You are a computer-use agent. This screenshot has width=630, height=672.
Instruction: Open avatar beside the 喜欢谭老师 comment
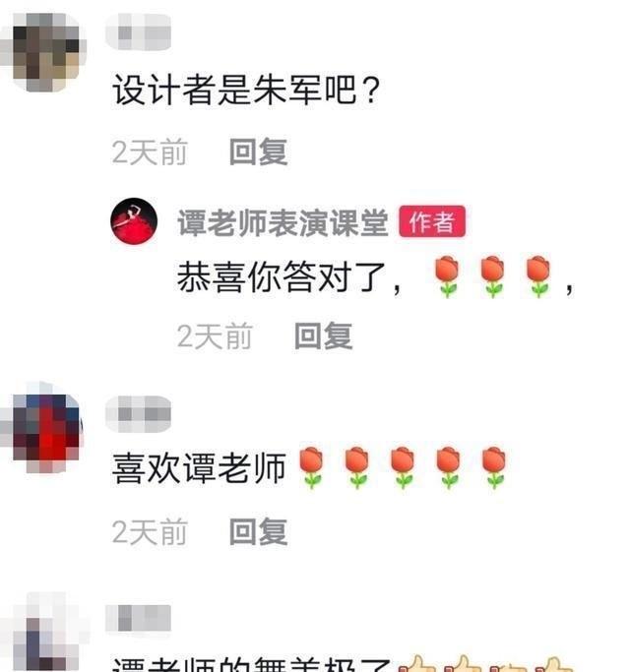pos(43,433)
